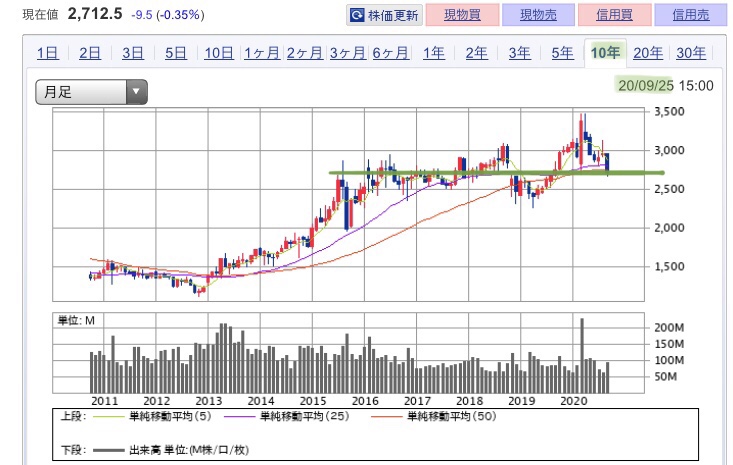
Task: Switch to the 1日 tab
Action: click(x=46, y=54)
